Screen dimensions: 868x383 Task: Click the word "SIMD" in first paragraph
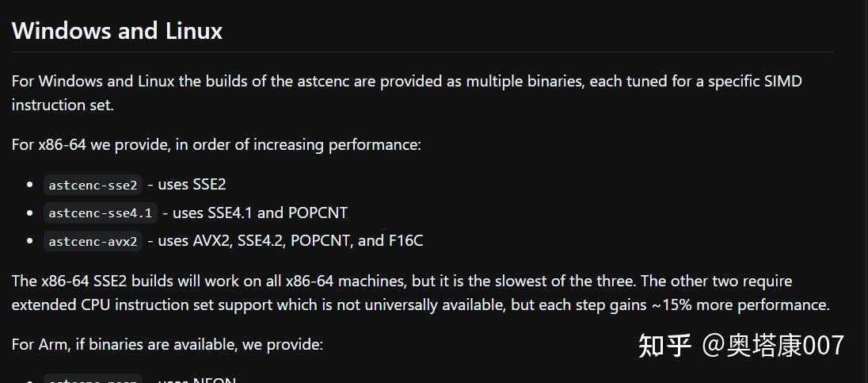coord(780,82)
